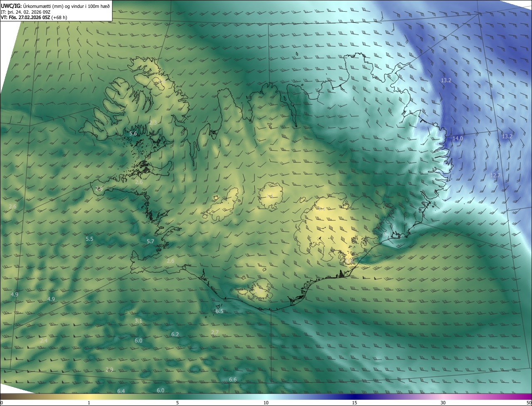Click the colorbar tick label '0'
Screen dimensions: 532x406
click(x=2, y=403)
